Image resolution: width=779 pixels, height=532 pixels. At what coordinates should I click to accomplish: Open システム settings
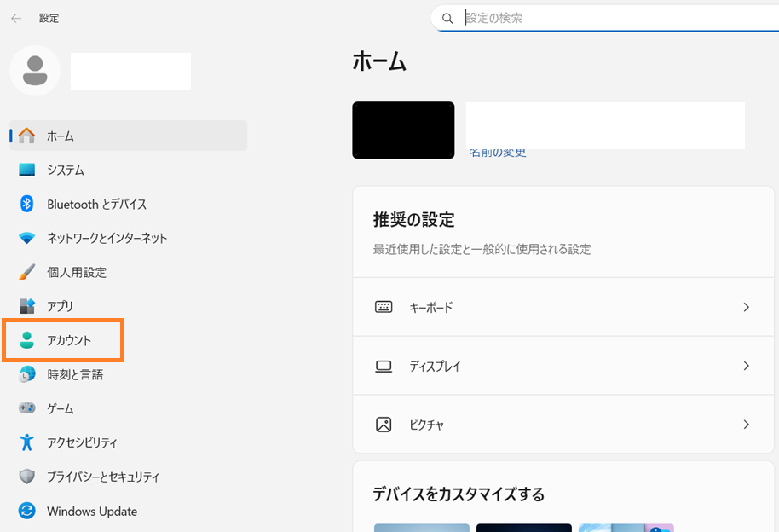click(128, 170)
